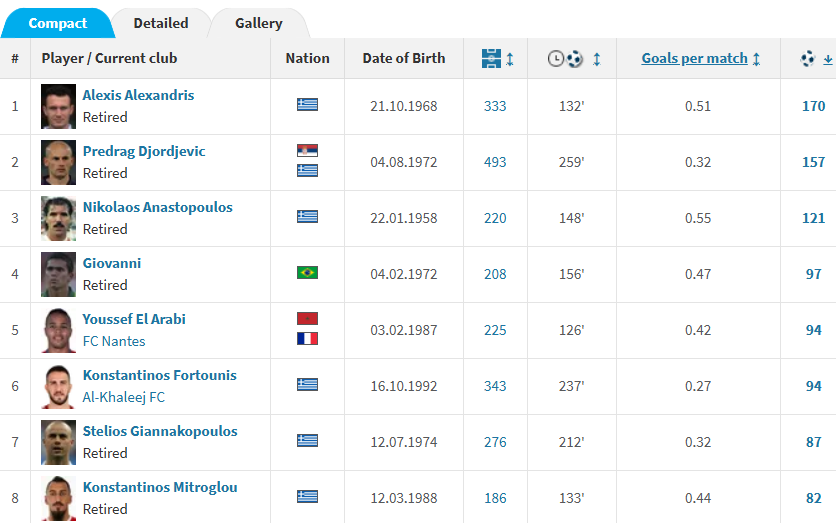836x523 pixels.
Task: Open Alexis Alexandris player profile
Action: [x=138, y=95]
